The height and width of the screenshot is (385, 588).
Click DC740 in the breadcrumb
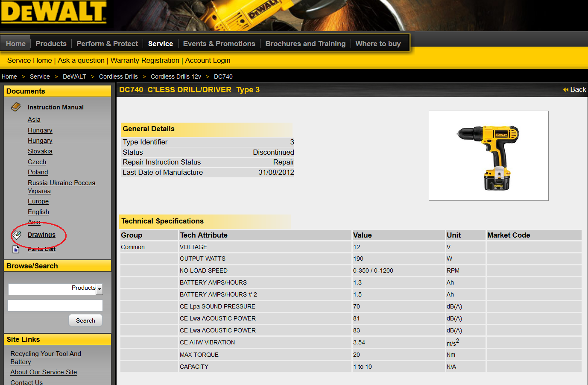coord(223,76)
